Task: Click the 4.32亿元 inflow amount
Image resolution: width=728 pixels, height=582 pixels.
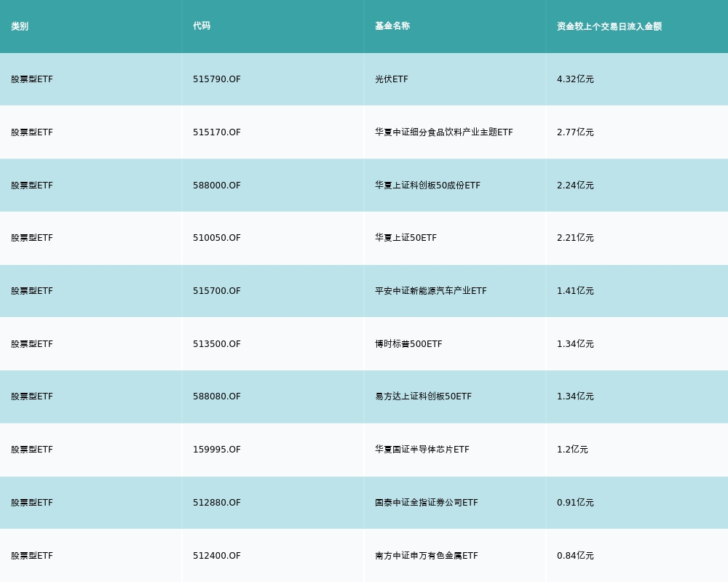Action: (x=575, y=79)
